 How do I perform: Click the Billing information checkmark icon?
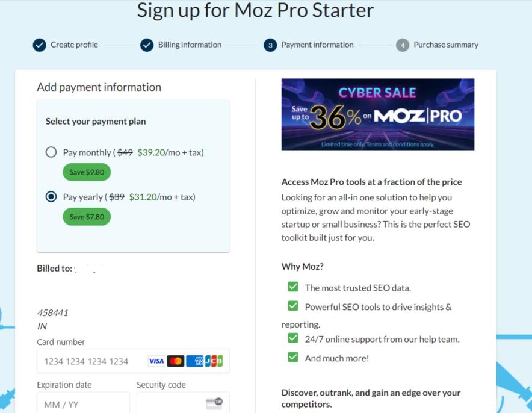(x=147, y=45)
